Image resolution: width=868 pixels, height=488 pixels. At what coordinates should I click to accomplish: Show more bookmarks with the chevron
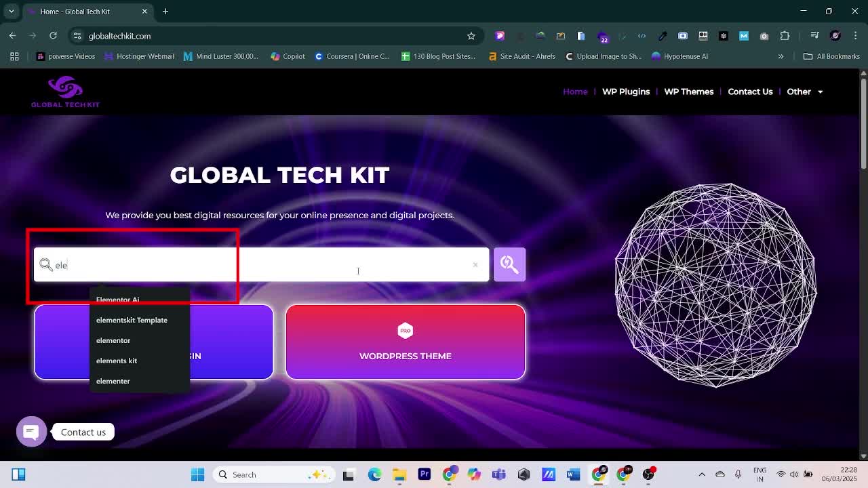tap(781, 56)
